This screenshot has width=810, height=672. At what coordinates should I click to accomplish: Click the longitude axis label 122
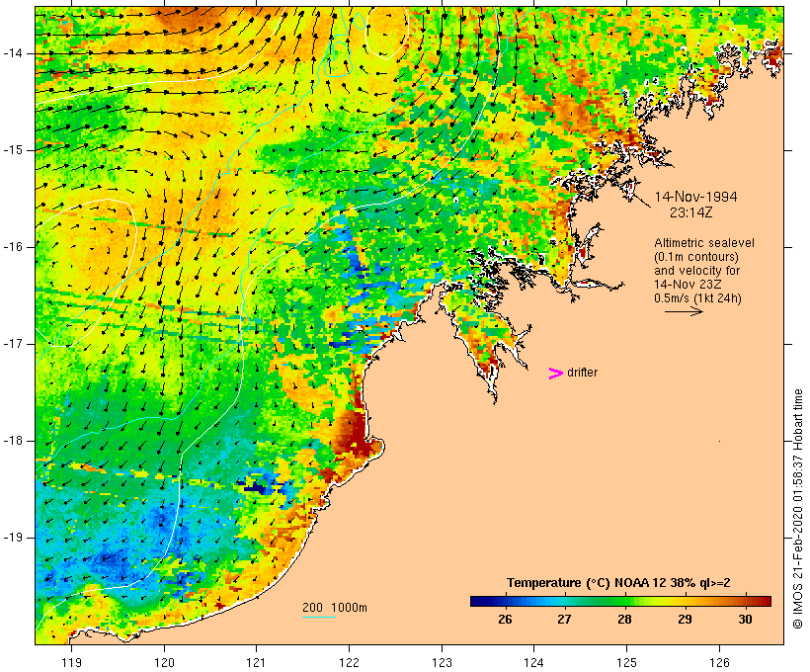(350, 662)
